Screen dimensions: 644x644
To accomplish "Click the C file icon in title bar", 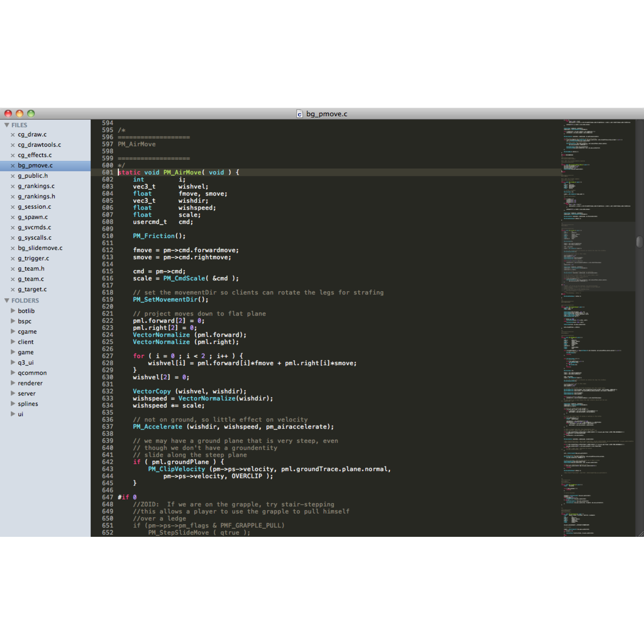I will tap(299, 114).
